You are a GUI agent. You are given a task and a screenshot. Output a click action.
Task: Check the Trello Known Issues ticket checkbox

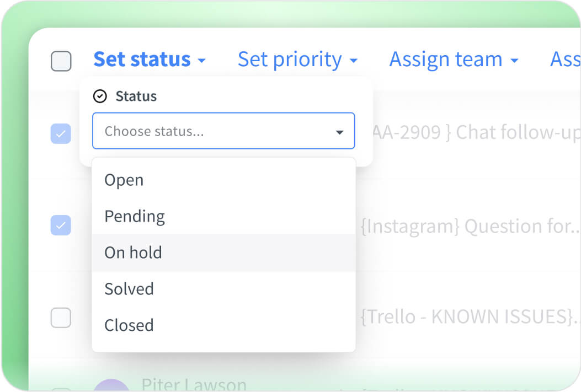point(61,318)
